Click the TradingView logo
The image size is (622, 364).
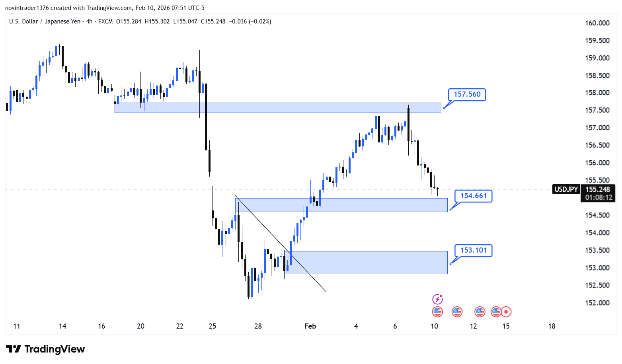[45, 349]
